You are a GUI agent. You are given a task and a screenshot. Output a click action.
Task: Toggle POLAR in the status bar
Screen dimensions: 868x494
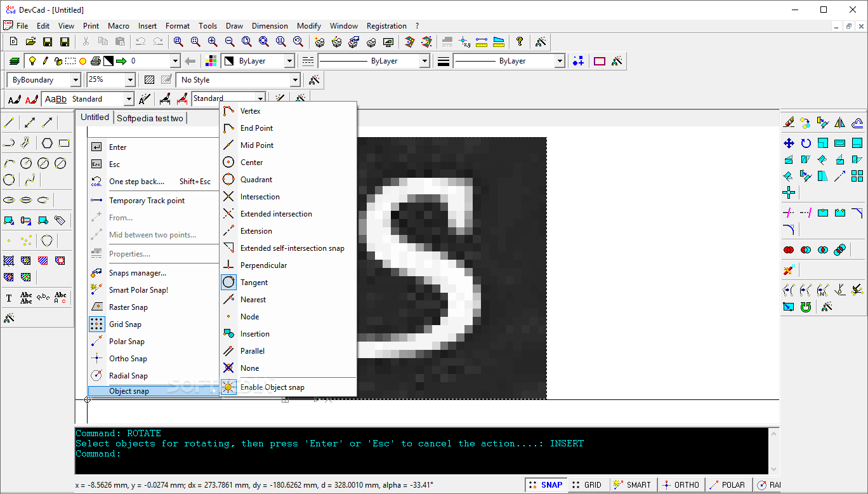728,484
